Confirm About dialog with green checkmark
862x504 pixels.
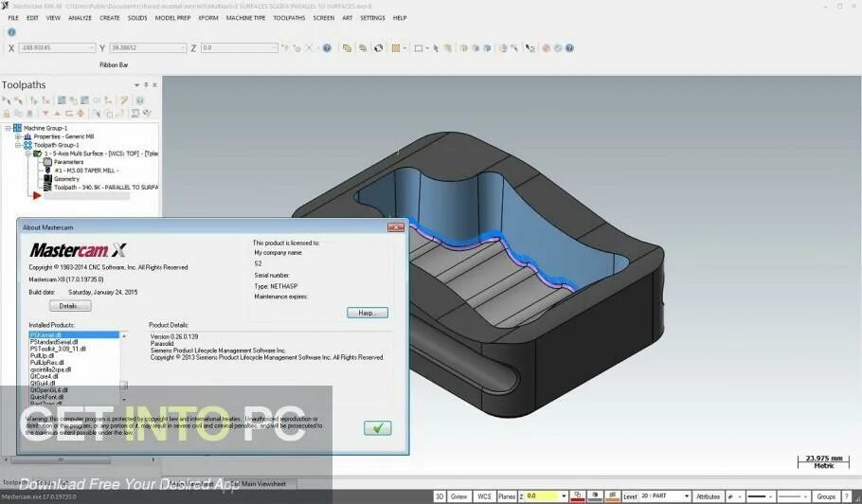click(x=378, y=428)
